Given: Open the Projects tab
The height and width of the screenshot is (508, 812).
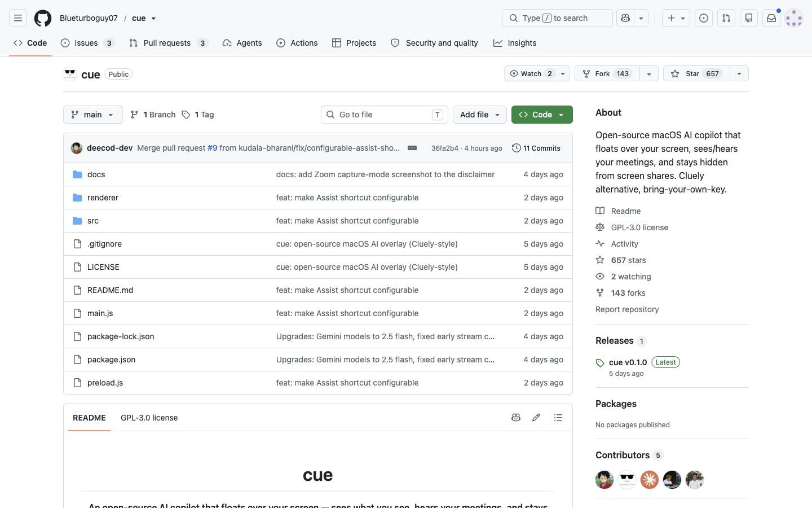Looking at the screenshot, I should [x=354, y=43].
